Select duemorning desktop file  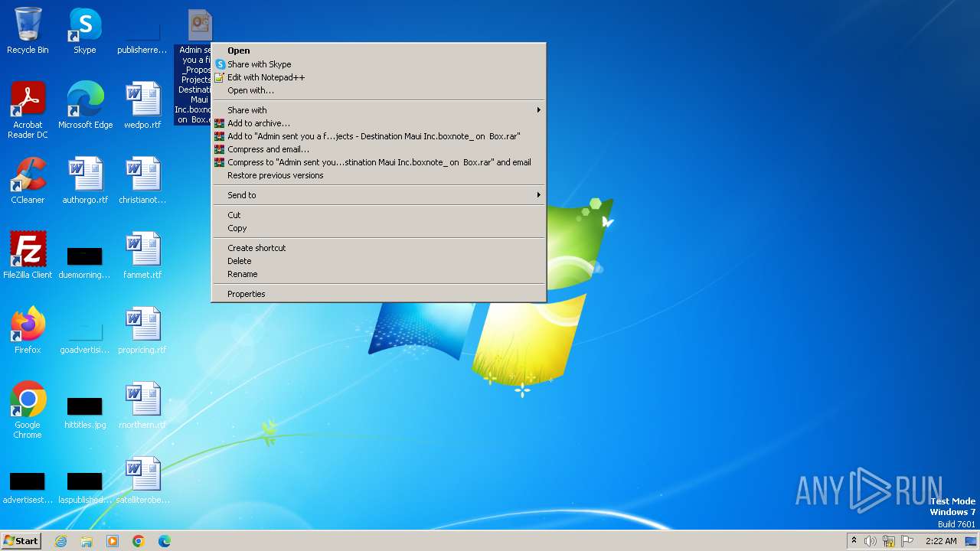(x=85, y=261)
